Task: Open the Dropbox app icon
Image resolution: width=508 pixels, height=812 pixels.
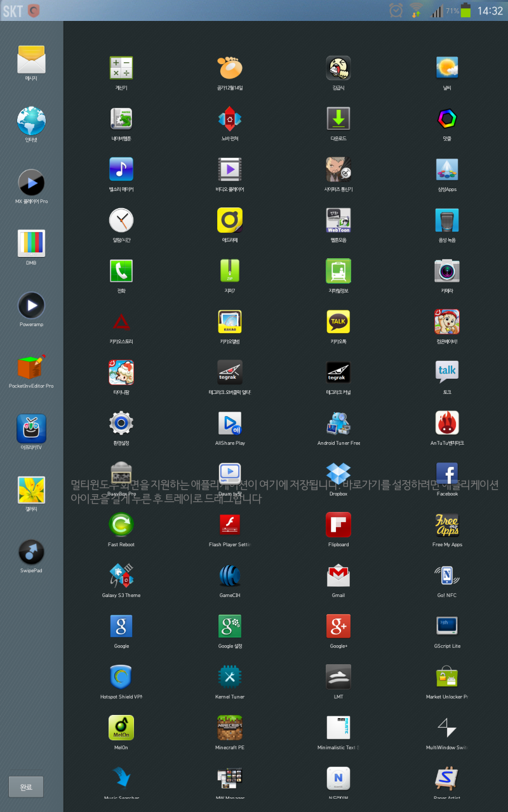Action: click(338, 474)
